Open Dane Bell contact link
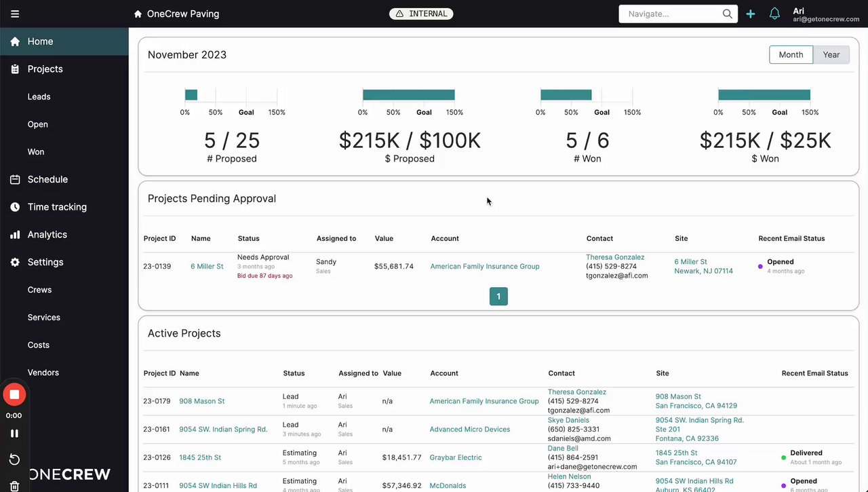This screenshot has height=492, width=868. 563,449
